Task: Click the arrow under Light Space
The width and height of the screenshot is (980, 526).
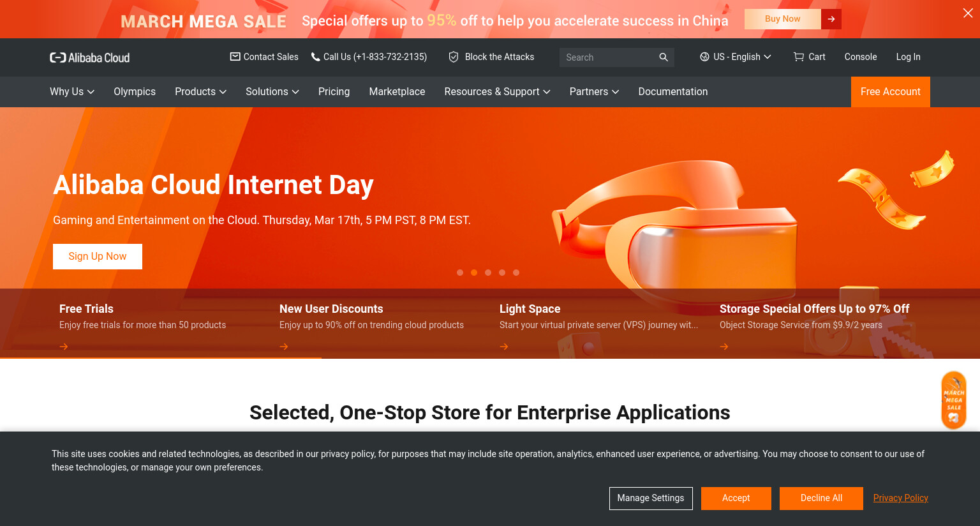Action: (x=504, y=347)
